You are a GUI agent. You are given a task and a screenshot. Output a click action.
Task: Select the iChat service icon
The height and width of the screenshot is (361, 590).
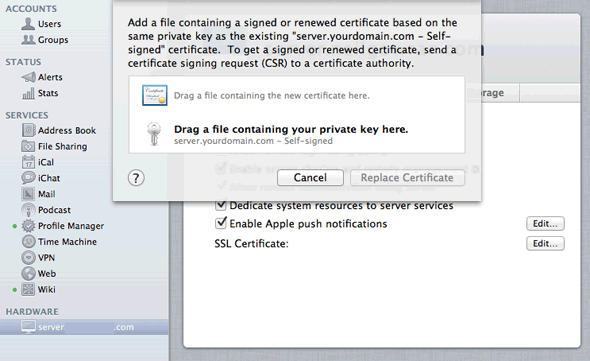pos(28,178)
